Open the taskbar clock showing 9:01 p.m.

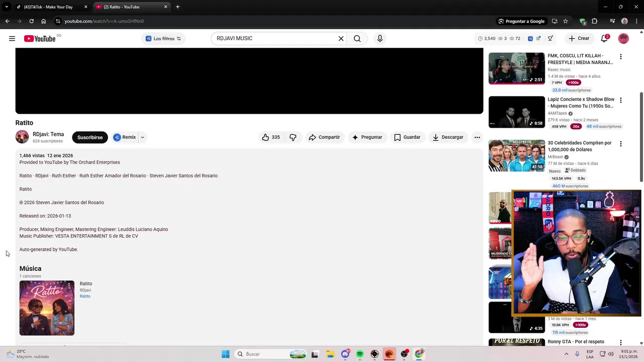tap(629, 354)
